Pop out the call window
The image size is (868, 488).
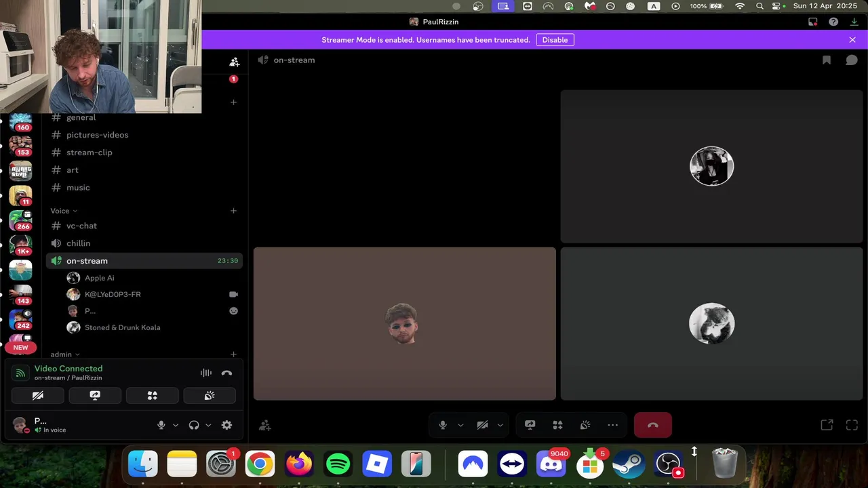coord(827,425)
